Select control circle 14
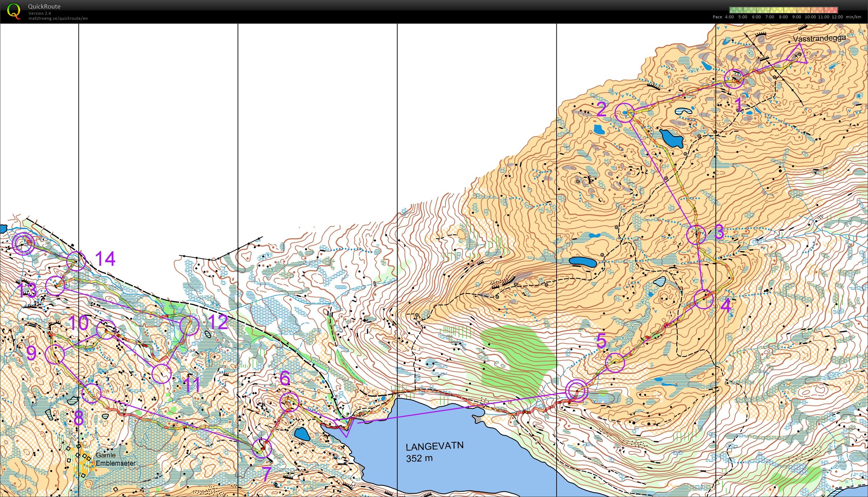The image size is (868, 497). (x=77, y=261)
